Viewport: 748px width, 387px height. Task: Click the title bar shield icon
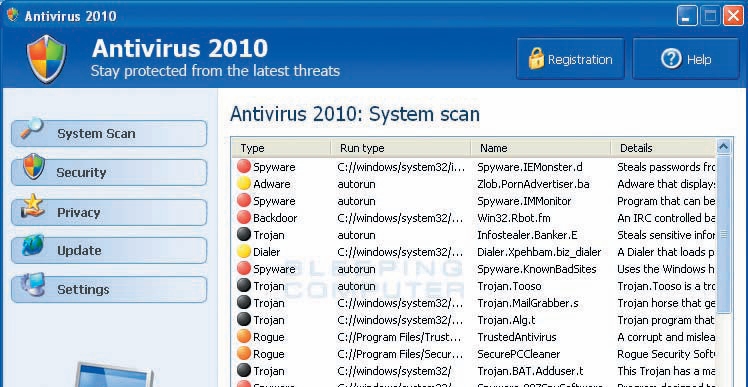click(12, 15)
